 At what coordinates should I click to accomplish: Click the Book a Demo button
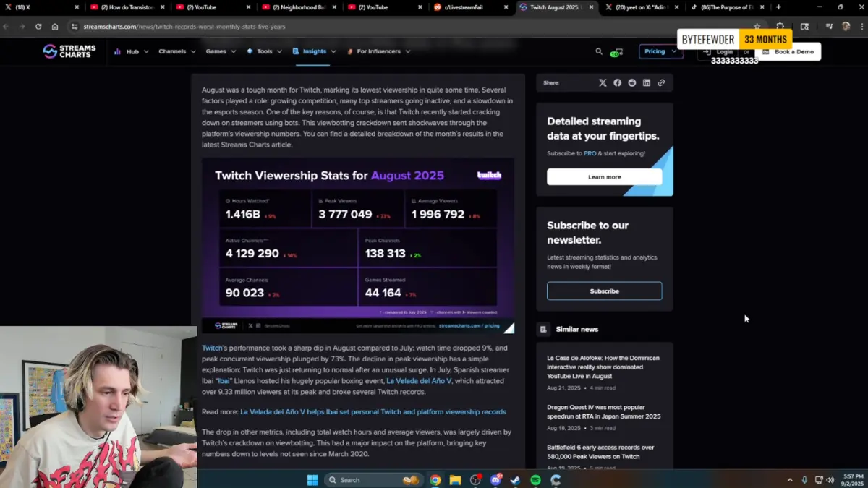788,52
